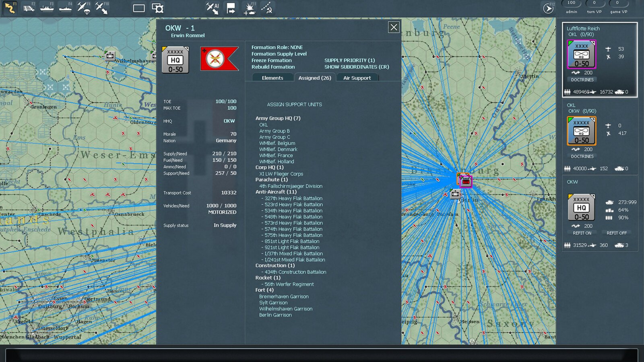Click the AI air assist icon

pos(212,8)
